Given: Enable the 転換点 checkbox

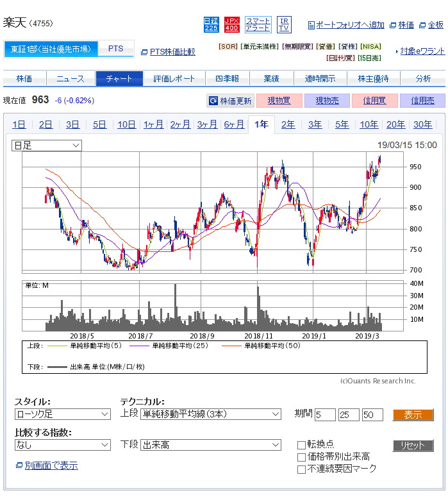Looking at the screenshot, I should click(301, 445).
